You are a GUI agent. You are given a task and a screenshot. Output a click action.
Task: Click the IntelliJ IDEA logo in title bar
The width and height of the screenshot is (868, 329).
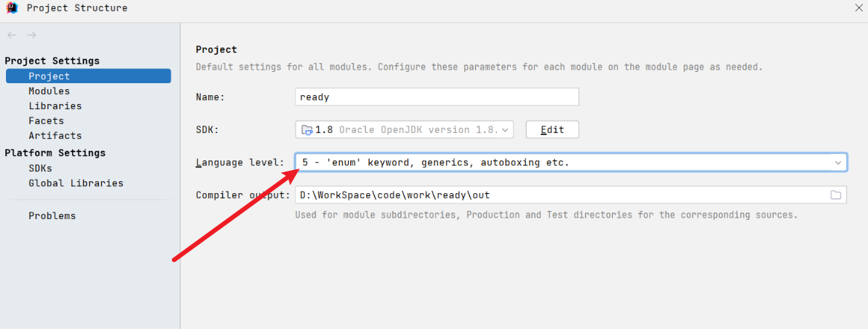click(x=12, y=8)
